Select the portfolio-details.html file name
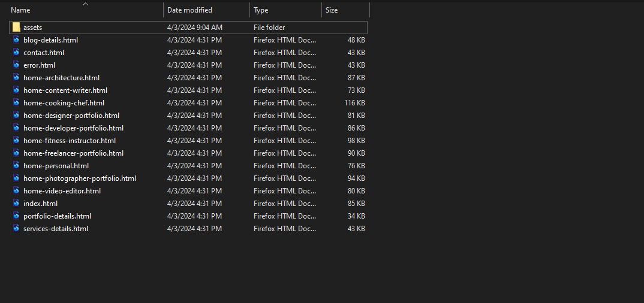This screenshot has width=644, height=303. coord(57,216)
